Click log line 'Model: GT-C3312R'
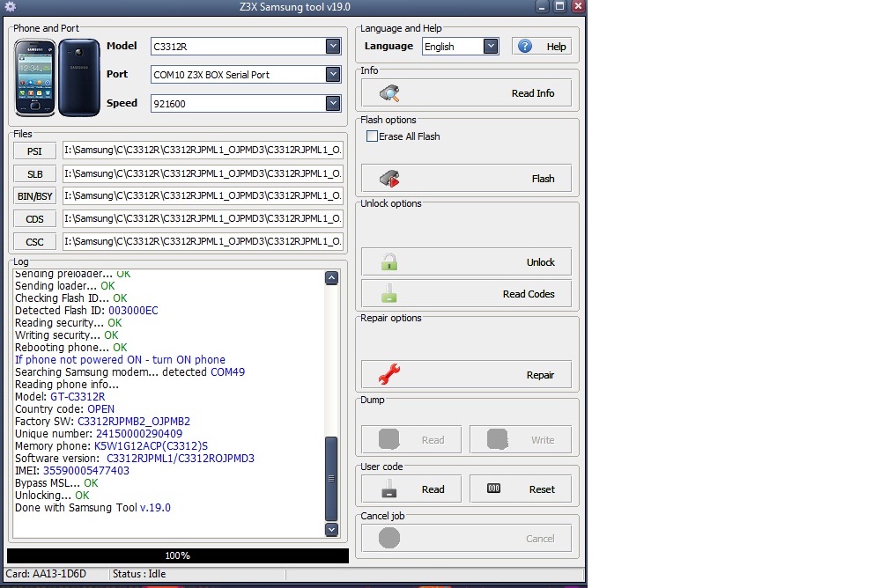This screenshot has height=588, width=888. click(60, 397)
